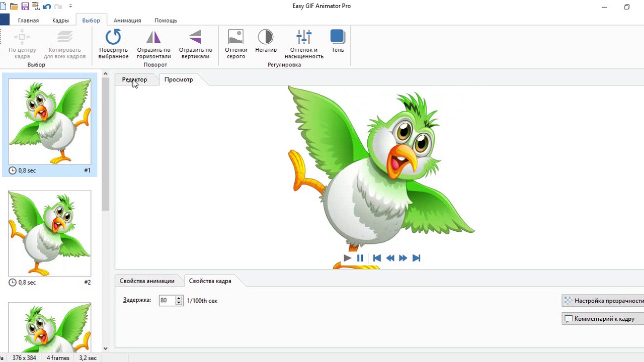Click the frame list scroll up arrow

coord(105,74)
